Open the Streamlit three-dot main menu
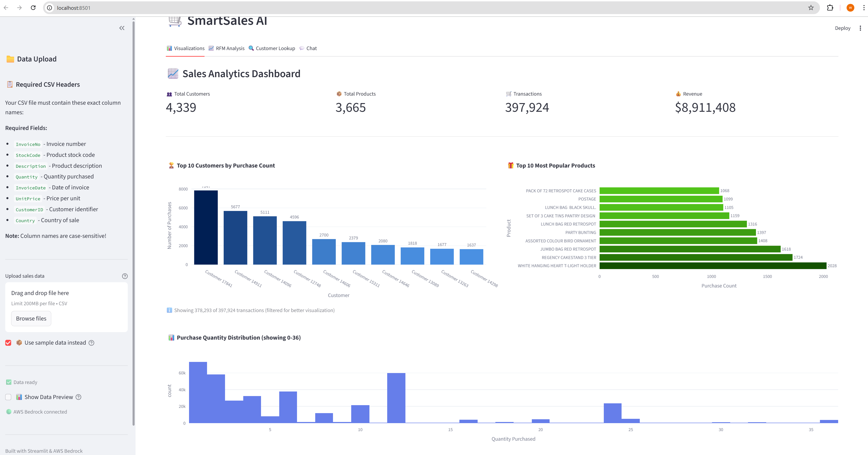 click(860, 28)
